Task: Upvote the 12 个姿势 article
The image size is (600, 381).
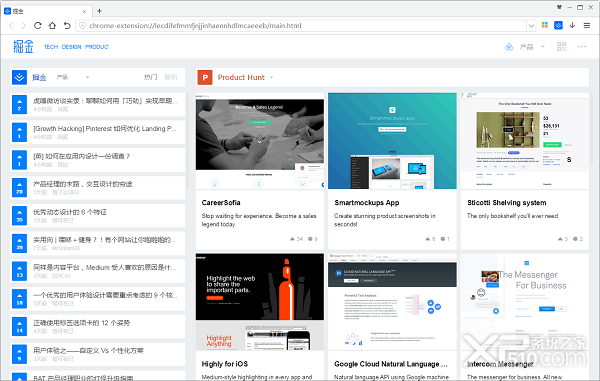Action: pos(19,326)
